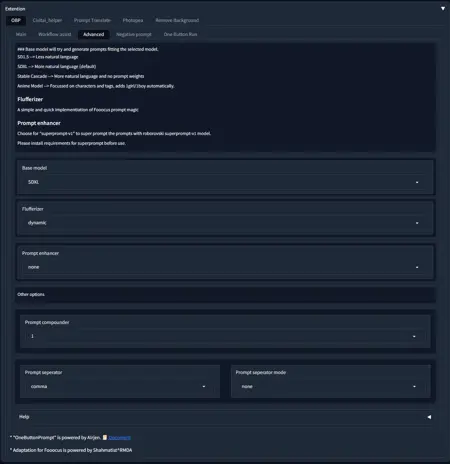Open the Prompt seperator dropdown arrow
Image resolution: width=450 pixels, height=464 pixels.
tap(204, 387)
